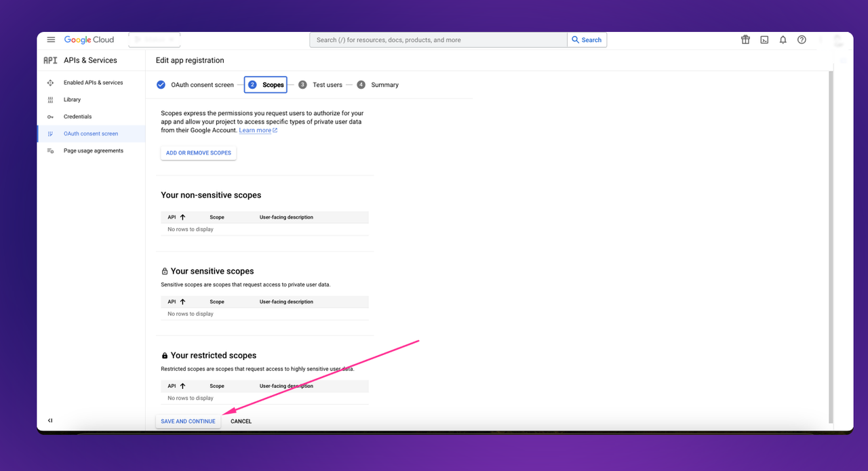The width and height of the screenshot is (868, 471).
Task: Open the gift free trial icon
Action: [x=745, y=40]
